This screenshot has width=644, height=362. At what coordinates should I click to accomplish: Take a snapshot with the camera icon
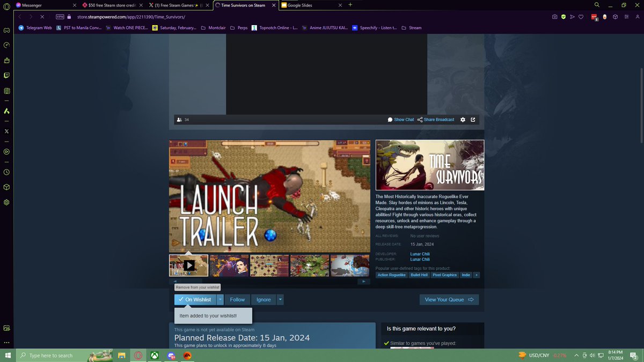[x=554, y=17]
